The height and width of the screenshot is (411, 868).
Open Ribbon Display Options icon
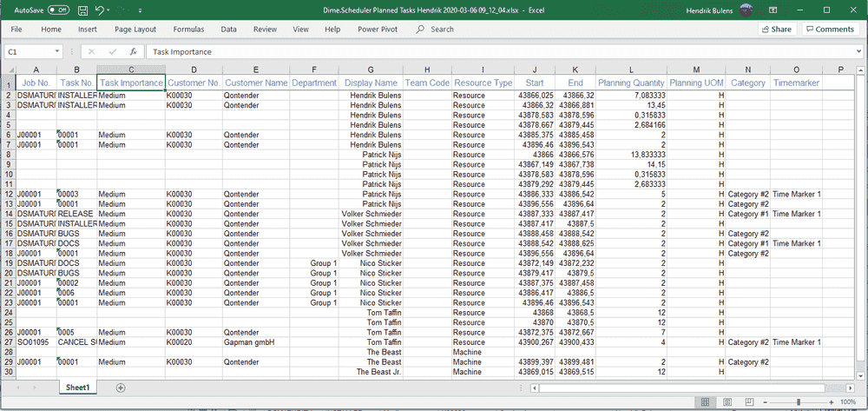(x=773, y=10)
